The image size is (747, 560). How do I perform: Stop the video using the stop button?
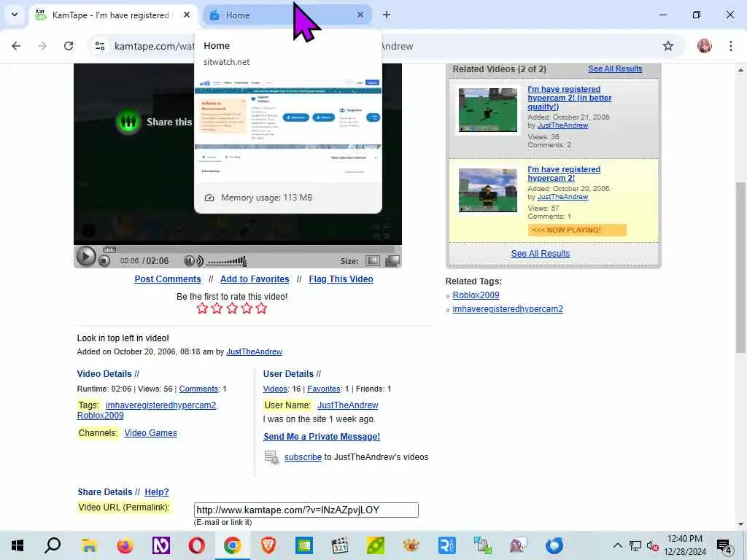(104, 261)
